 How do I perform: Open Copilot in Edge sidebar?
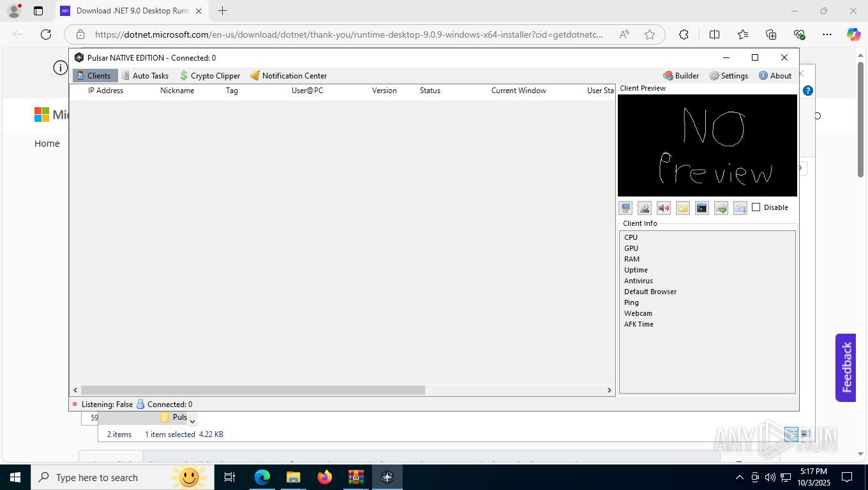[x=853, y=34]
